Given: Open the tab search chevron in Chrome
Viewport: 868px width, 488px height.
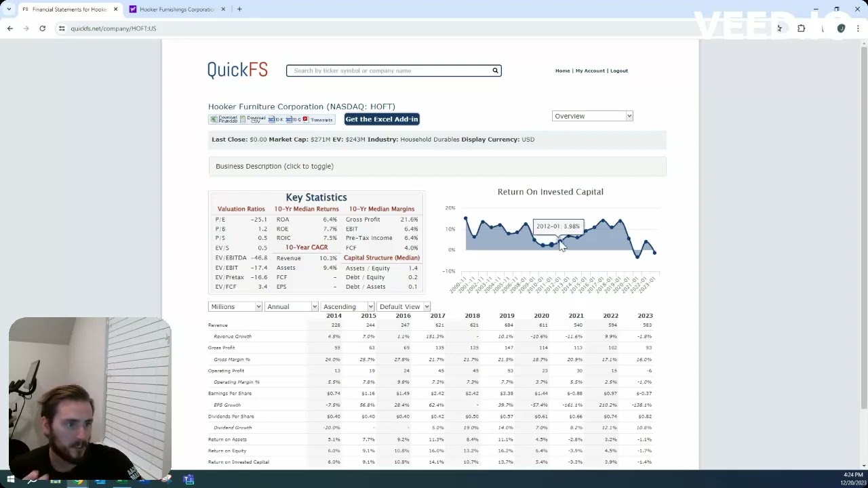Looking at the screenshot, I should pos(8,9).
